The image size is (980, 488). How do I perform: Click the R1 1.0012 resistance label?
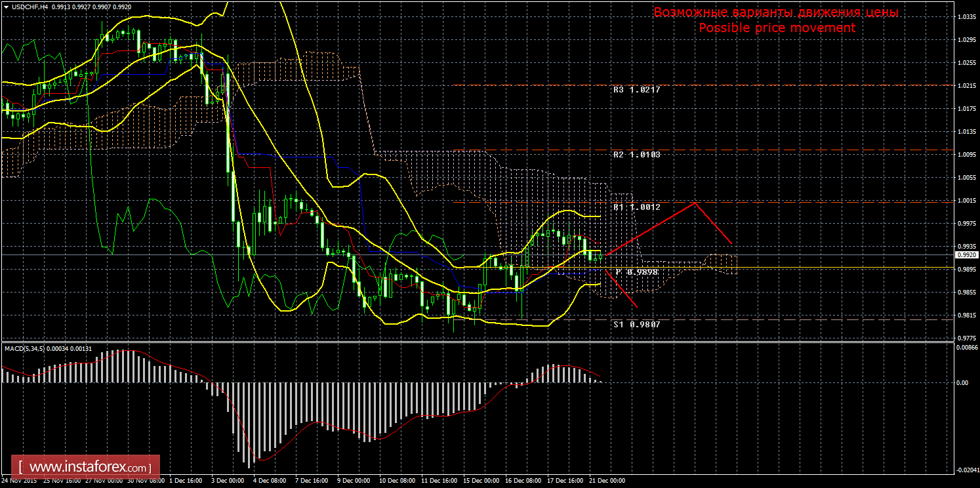pyautogui.click(x=636, y=207)
